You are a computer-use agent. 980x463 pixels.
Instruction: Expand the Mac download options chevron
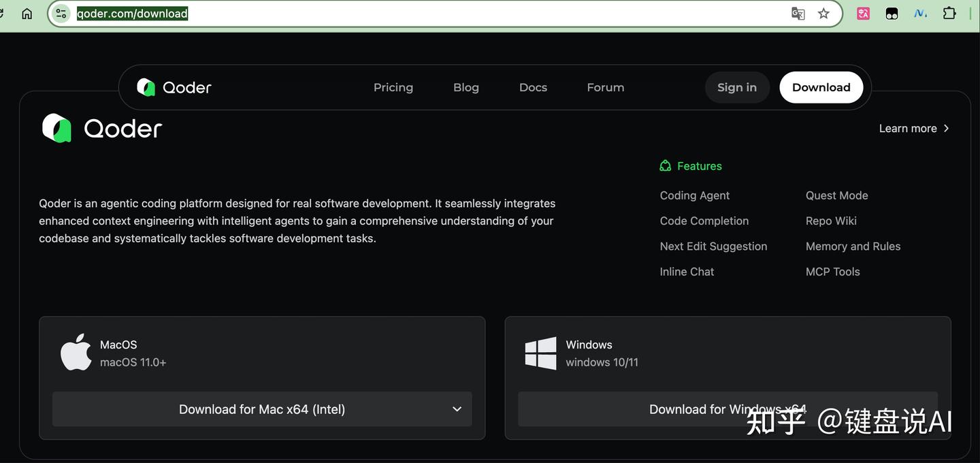tap(457, 409)
